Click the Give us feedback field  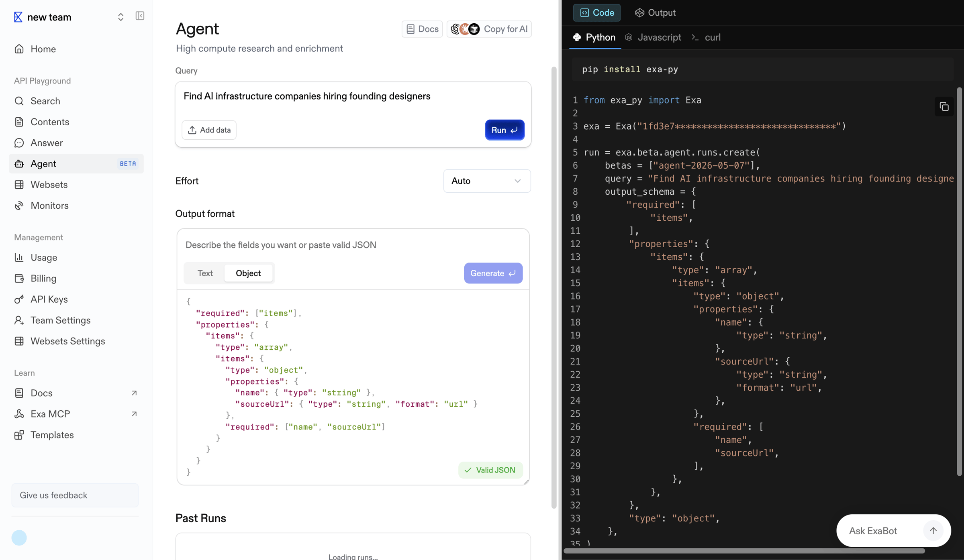(x=75, y=495)
